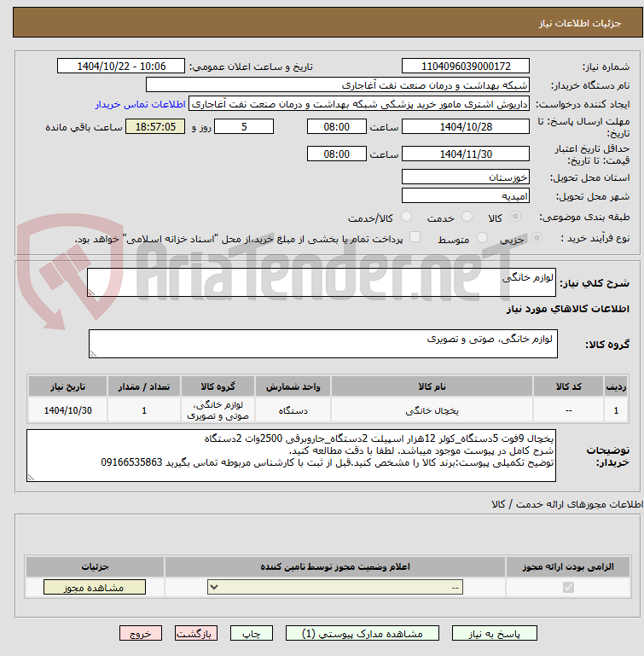Click the جزئیات اطلاعات نیاز page title
The image size is (644, 656).
pyautogui.click(x=579, y=23)
